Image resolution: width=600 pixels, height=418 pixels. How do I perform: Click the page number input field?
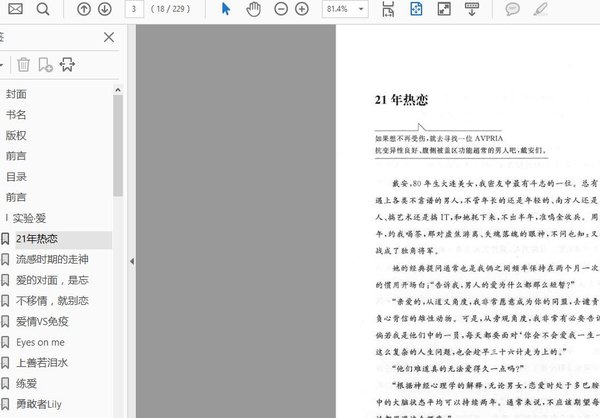point(133,9)
